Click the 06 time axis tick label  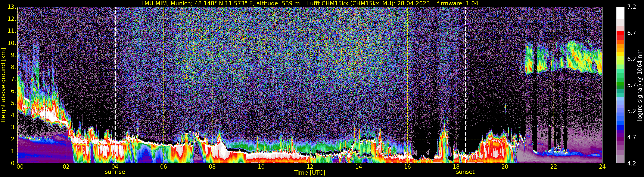[164, 167]
